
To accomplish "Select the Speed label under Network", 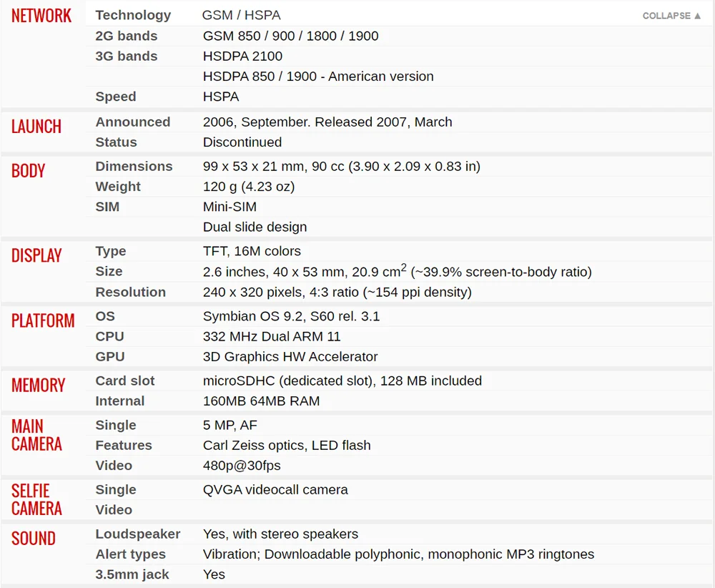I will point(116,97).
